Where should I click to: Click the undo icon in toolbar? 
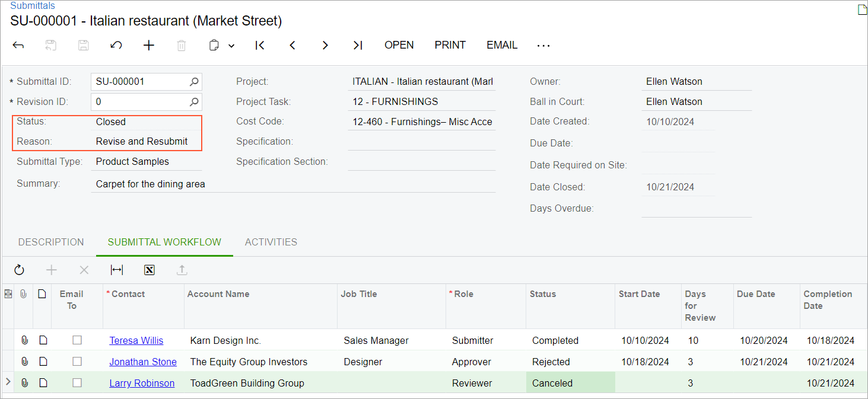[x=116, y=45]
